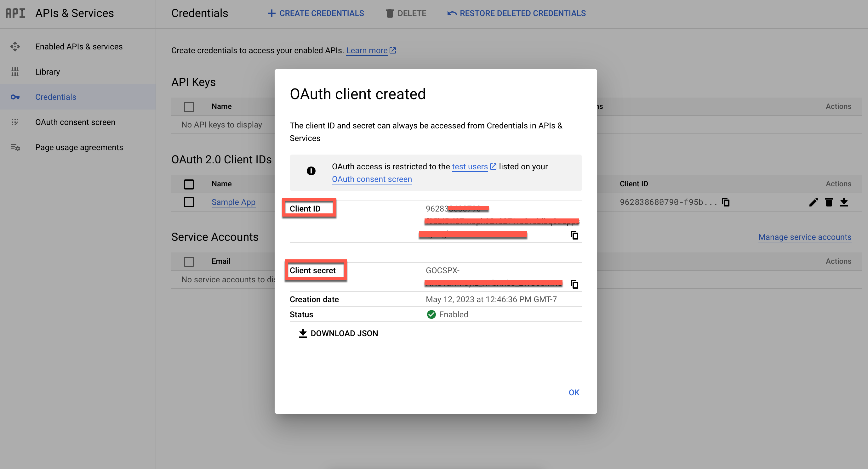Select all OAuth 2.0 Client IDs checkbox
This screenshot has width=868, height=469.
[x=189, y=184]
